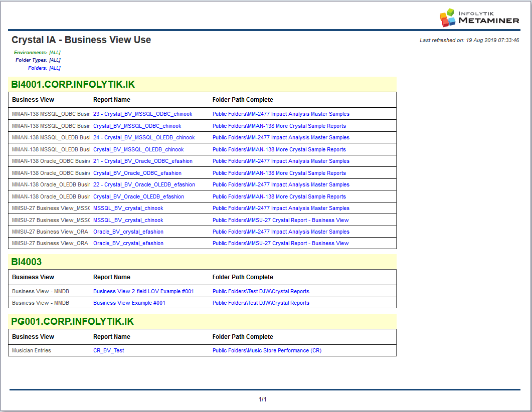The image size is (532, 412).
Task: Open report 21 - Crystal_BV_Oracle_ODBC_efashion
Action: (x=143, y=161)
